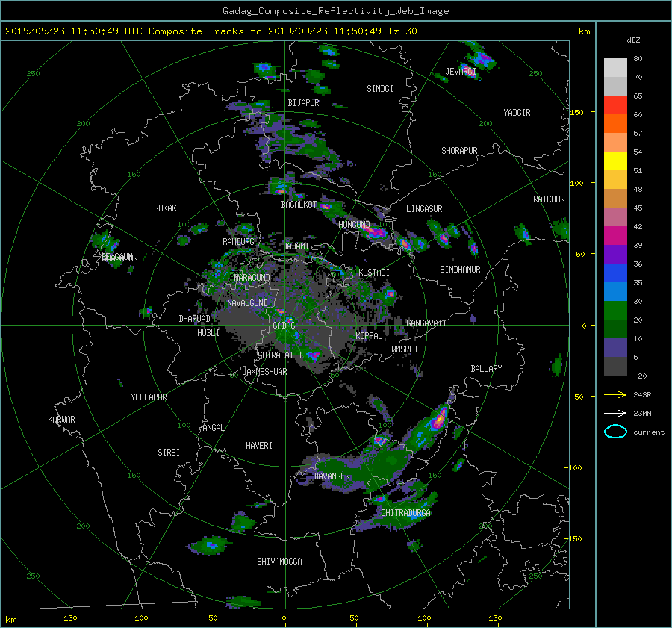Click the LINGASUR city label
Viewport: 672px width, 628px height.
[x=424, y=209]
